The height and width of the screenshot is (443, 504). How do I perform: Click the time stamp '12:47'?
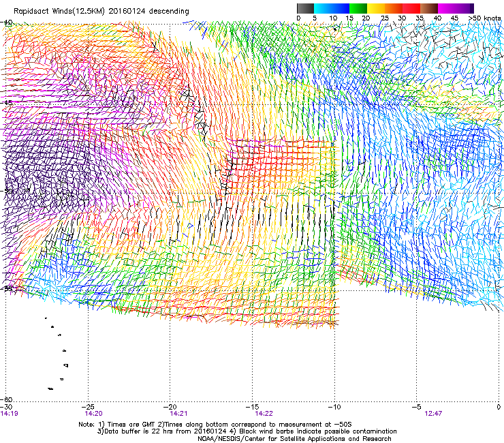point(433,414)
